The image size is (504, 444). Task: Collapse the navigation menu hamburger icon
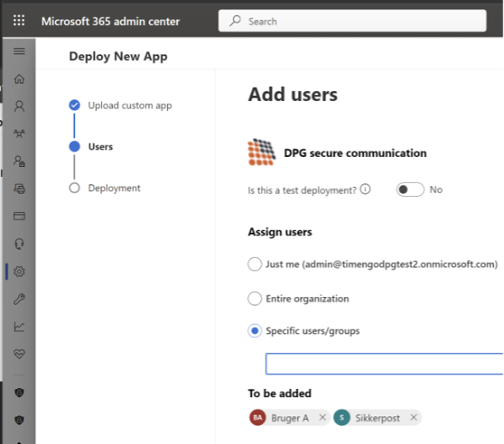click(x=19, y=51)
